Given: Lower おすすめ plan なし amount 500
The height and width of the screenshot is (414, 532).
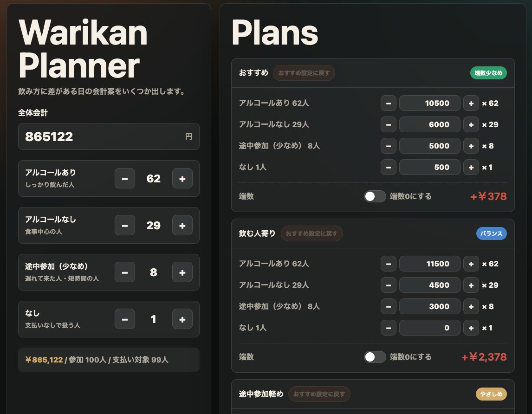Looking at the screenshot, I should click(389, 167).
